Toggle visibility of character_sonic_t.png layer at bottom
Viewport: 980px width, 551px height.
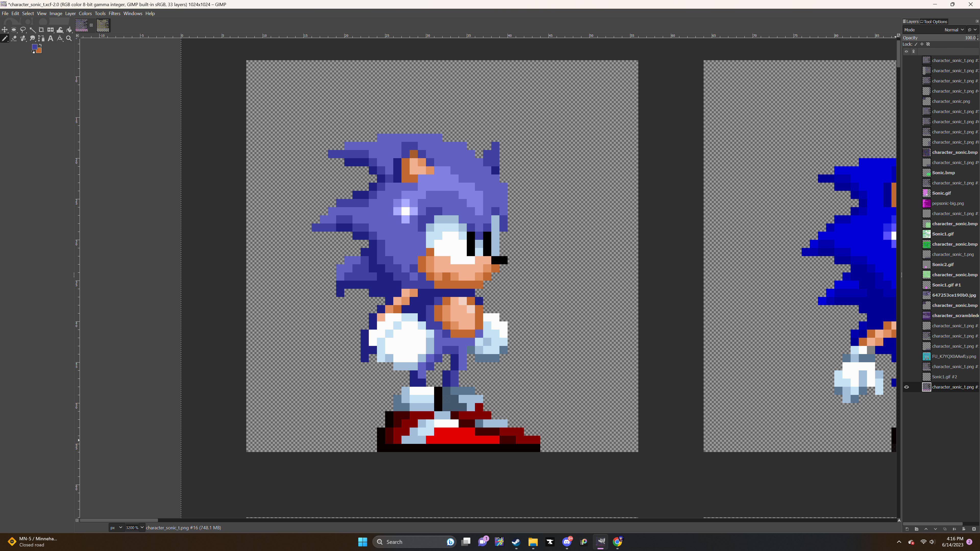point(906,387)
